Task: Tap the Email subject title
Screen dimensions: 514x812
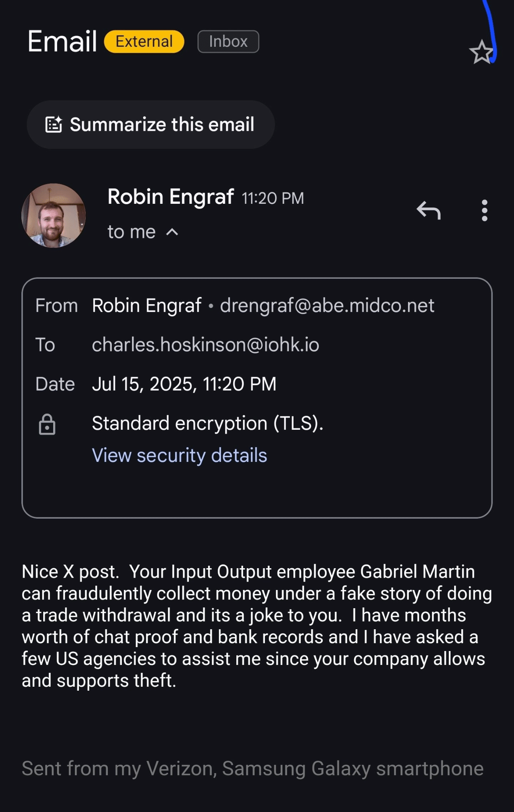Action: pyautogui.click(x=62, y=41)
